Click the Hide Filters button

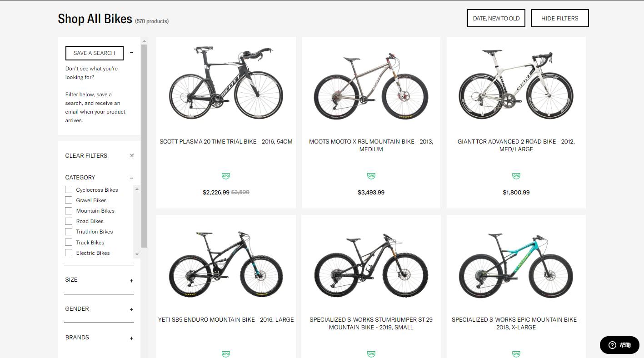click(x=560, y=18)
